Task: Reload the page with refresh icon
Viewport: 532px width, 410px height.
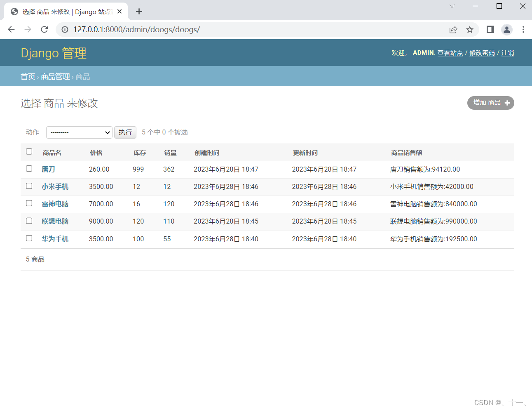Action: (45, 29)
